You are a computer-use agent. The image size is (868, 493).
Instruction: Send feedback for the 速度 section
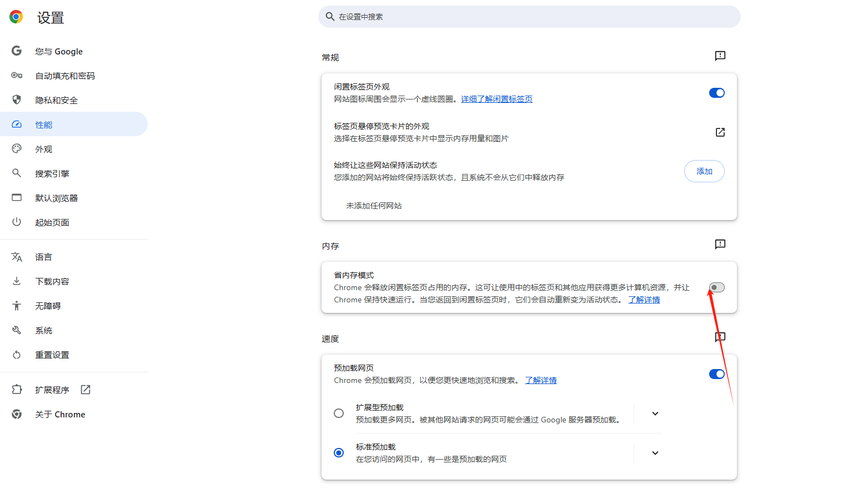click(x=720, y=337)
